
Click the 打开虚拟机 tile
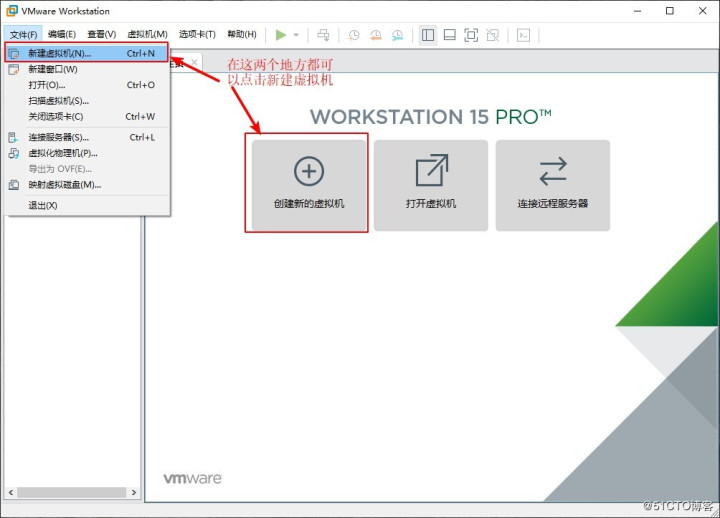[431, 185]
